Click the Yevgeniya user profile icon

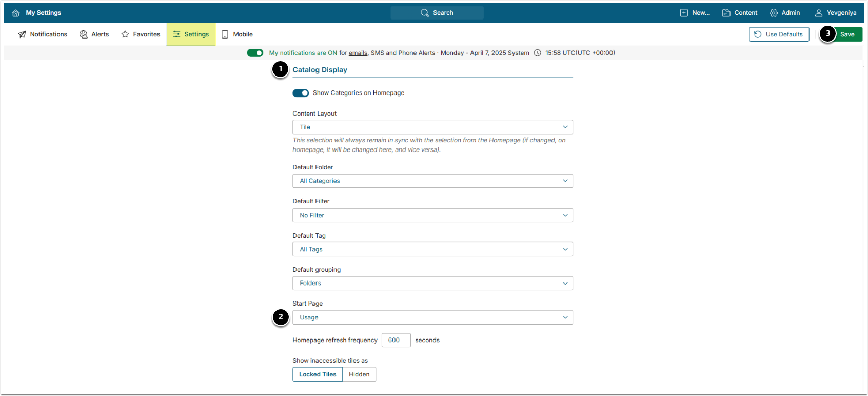[819, 13]
